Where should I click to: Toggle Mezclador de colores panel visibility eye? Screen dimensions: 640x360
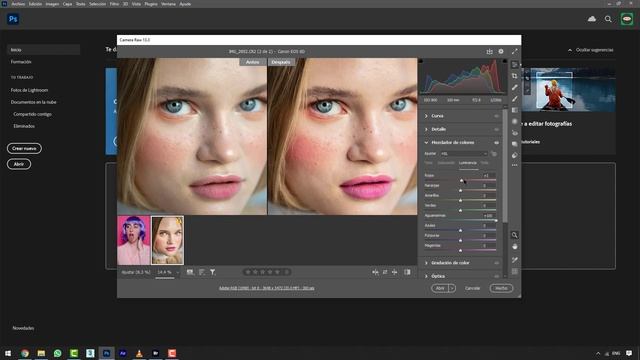click(x=497, y=142)
